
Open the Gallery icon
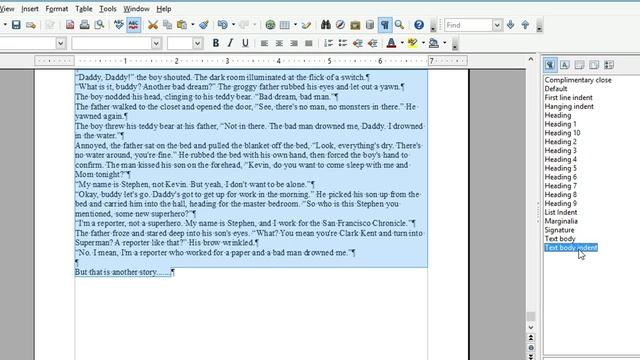tap(355, 25)
